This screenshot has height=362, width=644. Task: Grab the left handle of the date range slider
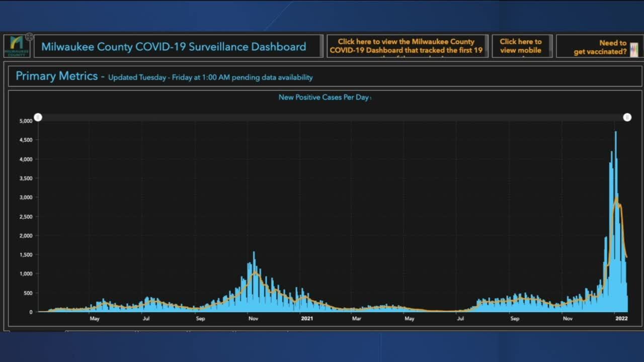pyautogui.click(x=38, y=117)
